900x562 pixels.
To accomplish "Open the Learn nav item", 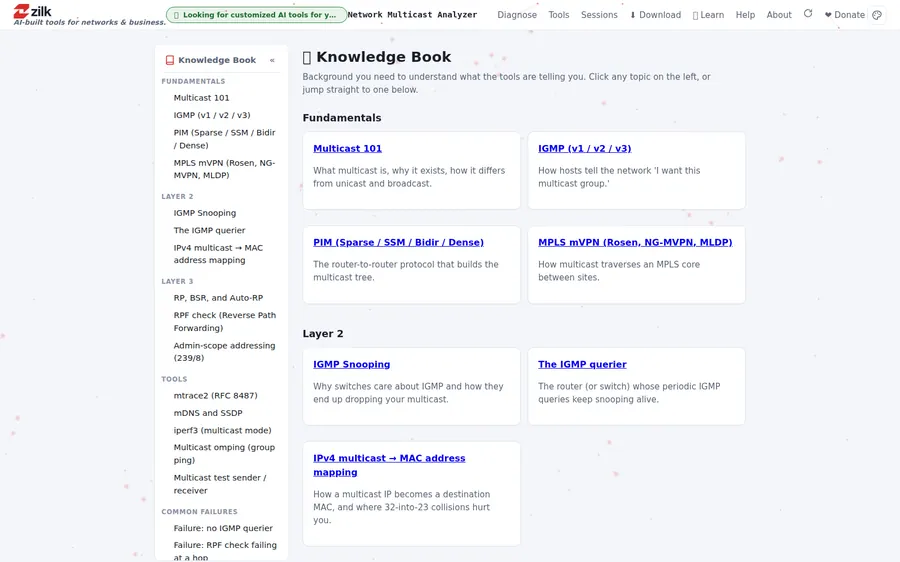I will 708,15.
